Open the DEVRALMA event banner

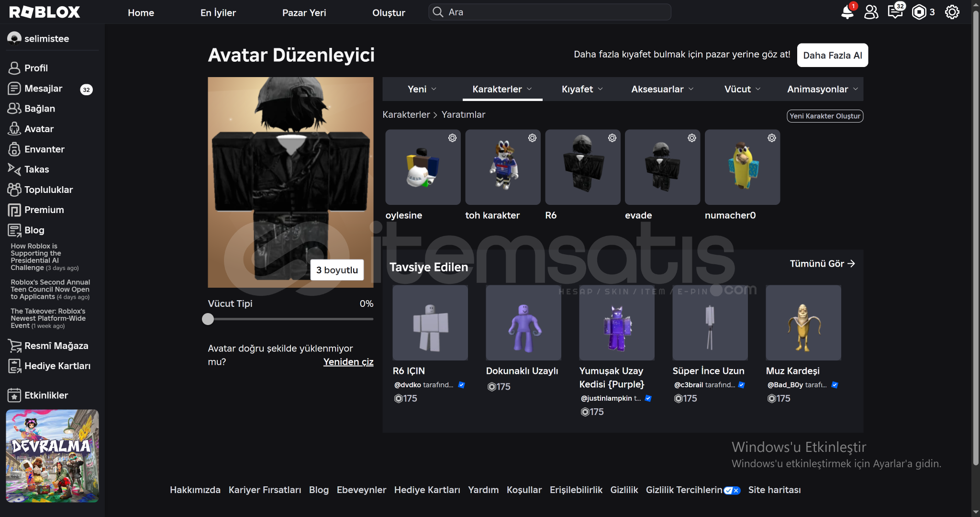[52, 456]
